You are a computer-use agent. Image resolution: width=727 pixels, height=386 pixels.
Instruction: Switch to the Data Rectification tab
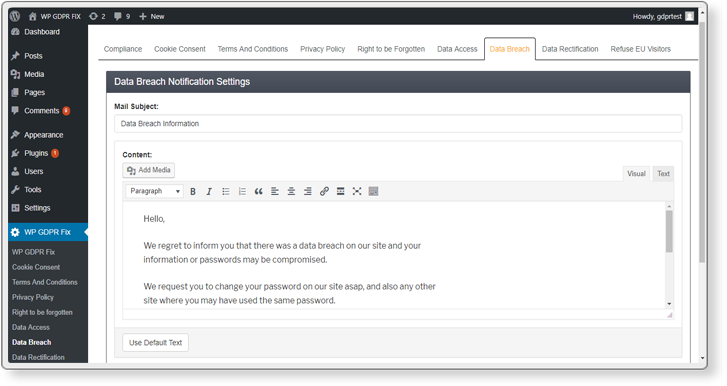[x=570, y=49]
